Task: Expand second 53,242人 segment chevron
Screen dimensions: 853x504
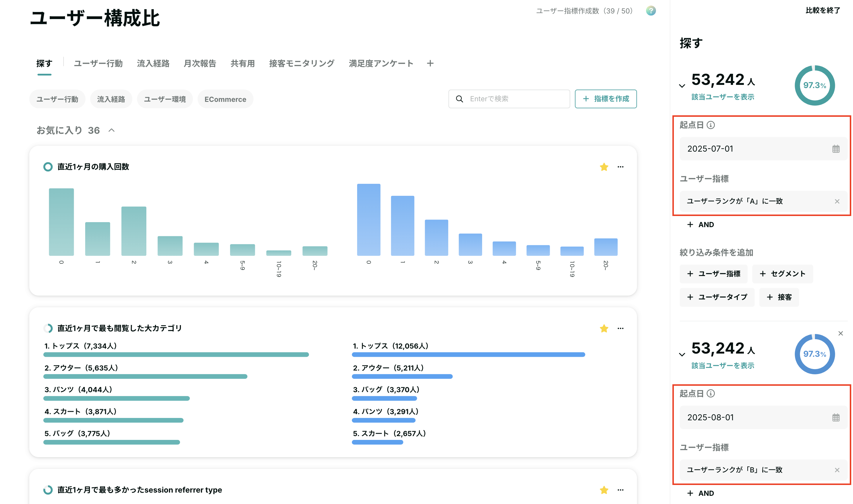Action: pyautogui.click(x=682, y=354)
